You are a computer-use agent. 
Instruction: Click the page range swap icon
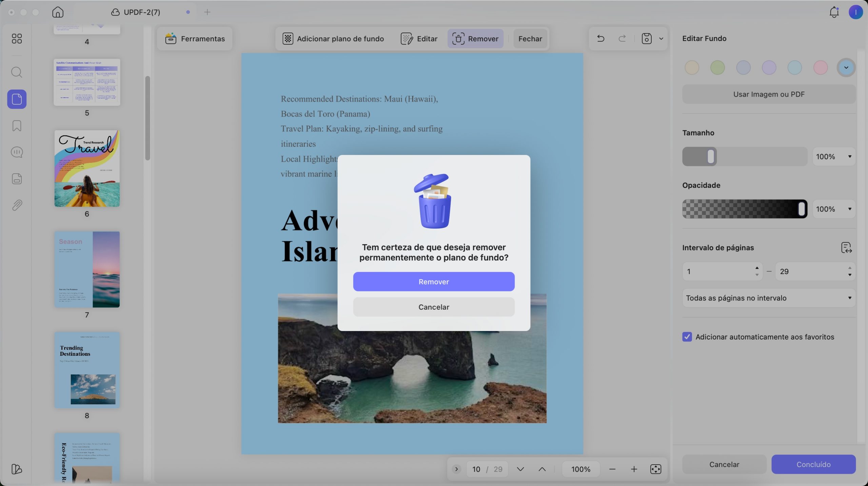pos(846,248)
